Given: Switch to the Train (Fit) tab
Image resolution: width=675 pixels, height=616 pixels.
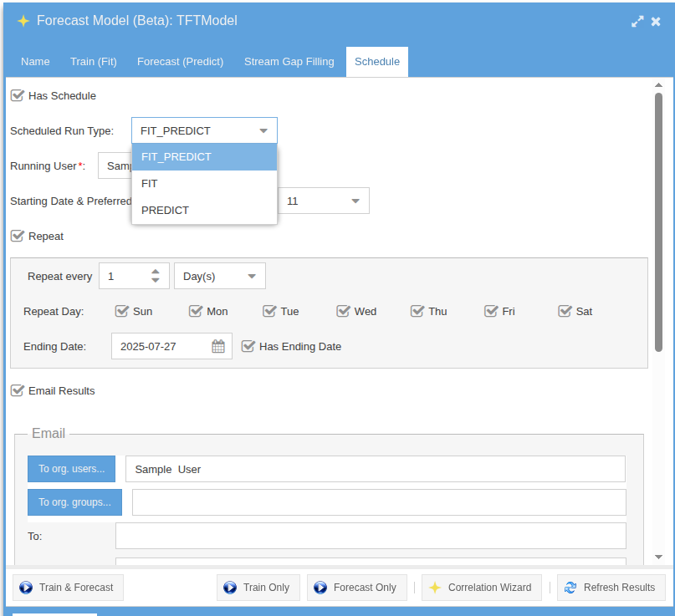Looking at the screenshot, I should click(94, 62).
